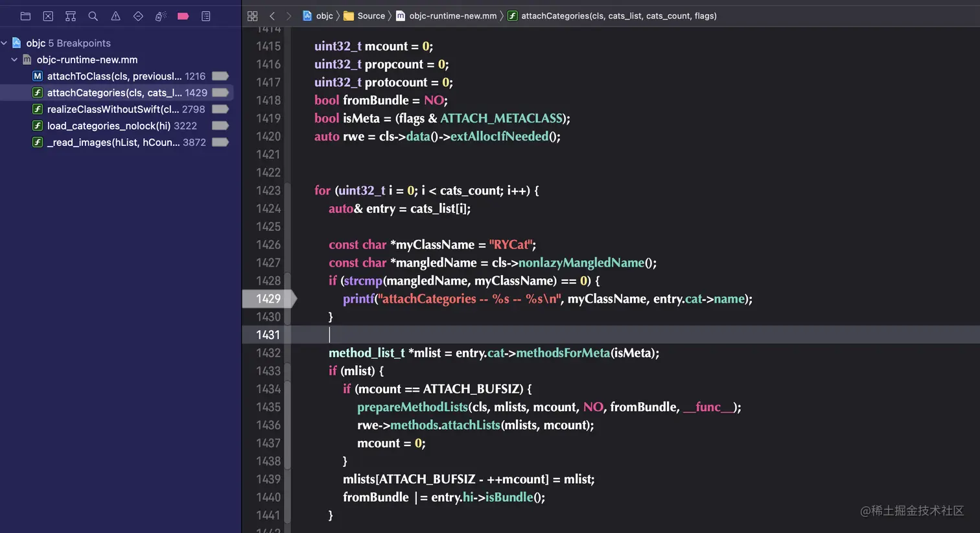Click line number 1435 in the gutter

pyautogui.click(x=268, y=407)
